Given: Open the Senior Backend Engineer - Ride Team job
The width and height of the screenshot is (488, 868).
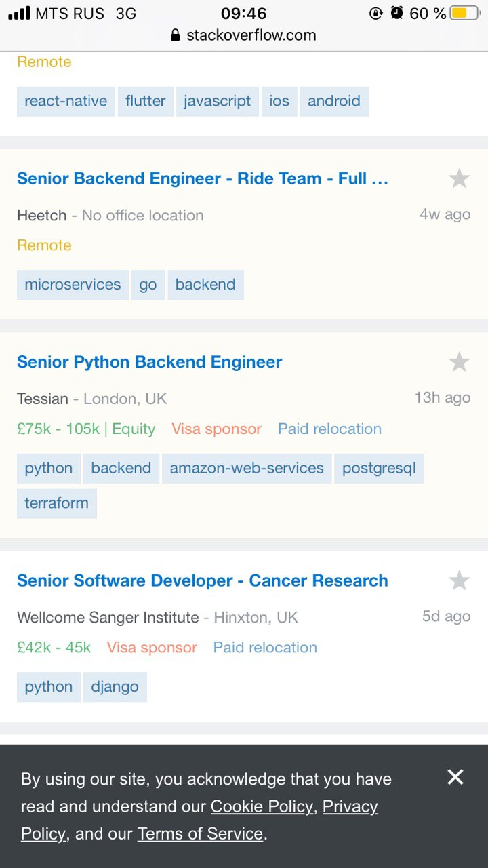Looking at the screenshot, I should pyautogui.click(x=203, y=179).
